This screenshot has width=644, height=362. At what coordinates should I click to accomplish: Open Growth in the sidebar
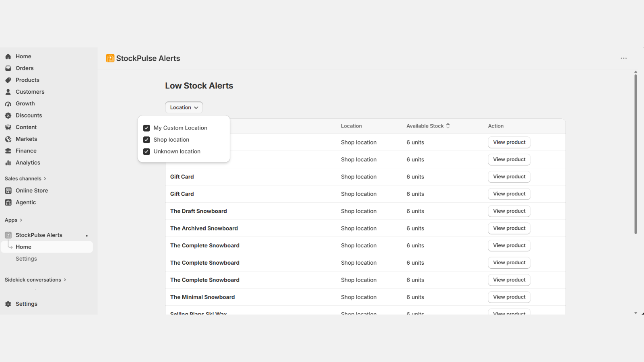(25, 104)
